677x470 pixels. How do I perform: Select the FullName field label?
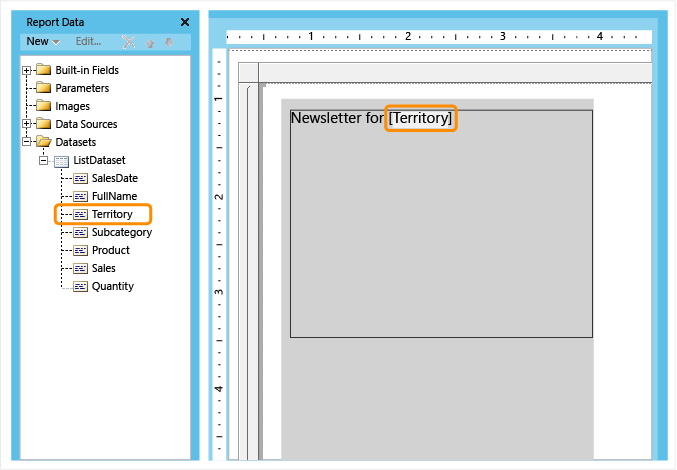point(114,196)
